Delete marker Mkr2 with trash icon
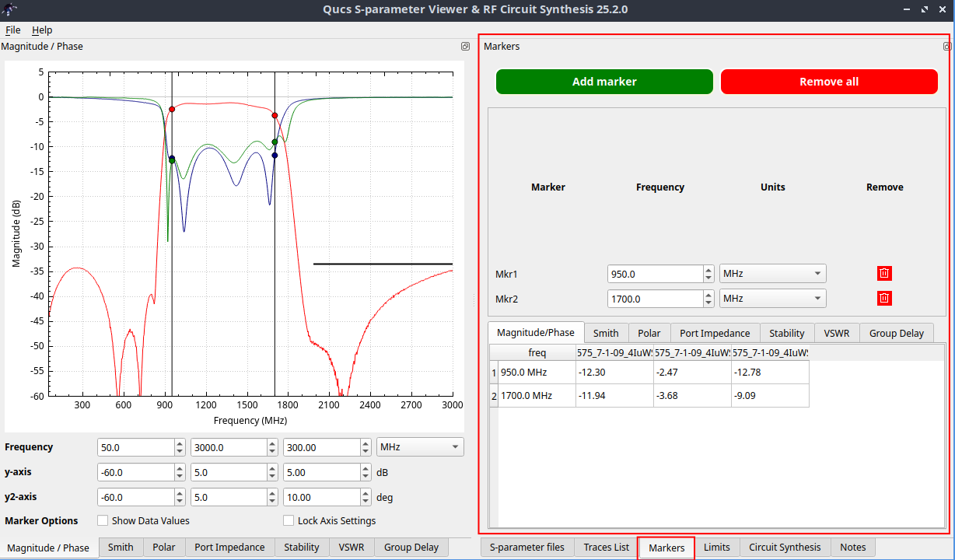 [x=884, y=298]
